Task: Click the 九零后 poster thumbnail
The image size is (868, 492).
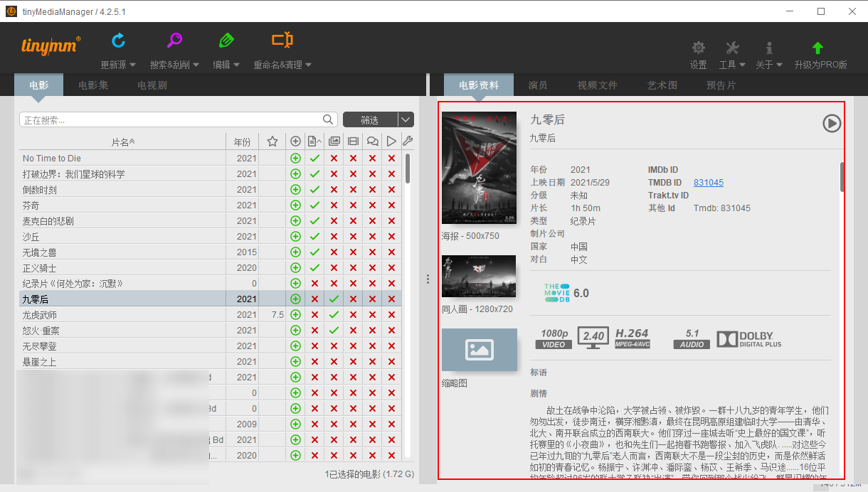Action: (x=479, y=169)
